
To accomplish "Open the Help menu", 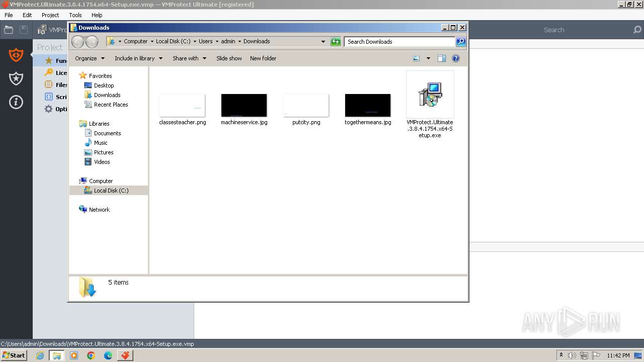I will coord(97,15).
